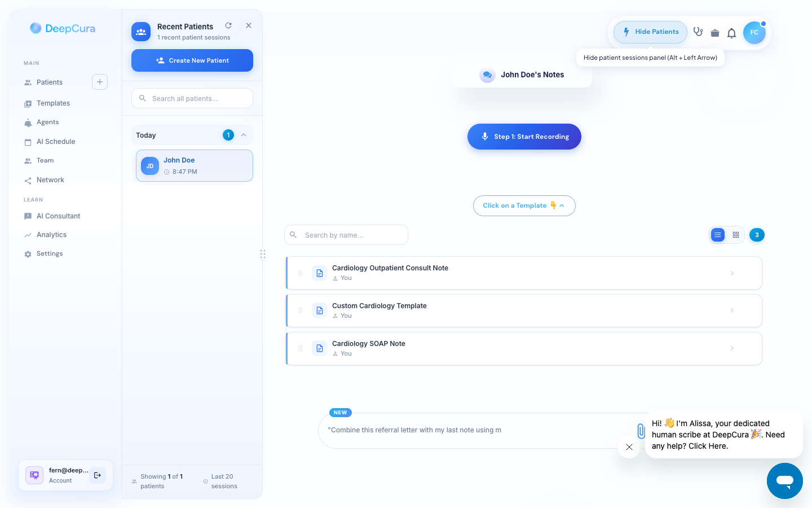Select Cardiology Outpatient Consult Note template
Image resolution: width=812 pixels, height=508 pixels.
point(524,273)
